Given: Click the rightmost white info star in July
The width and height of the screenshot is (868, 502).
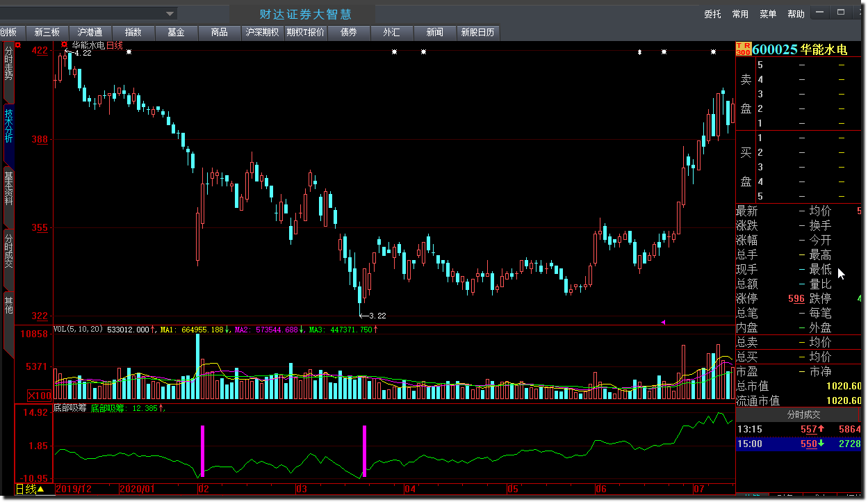Looking at the screenshot, I should 713,52.
